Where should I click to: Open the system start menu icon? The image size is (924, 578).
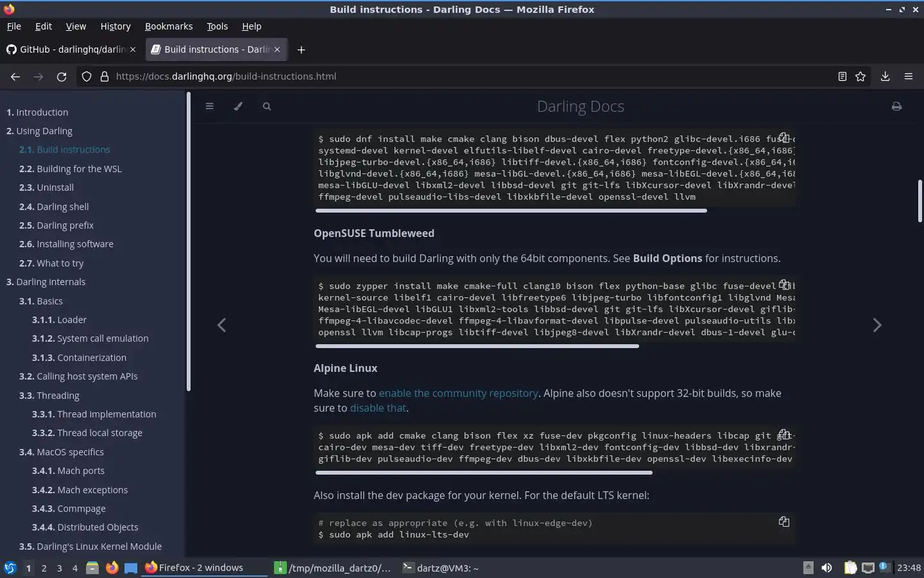(10, 568)
